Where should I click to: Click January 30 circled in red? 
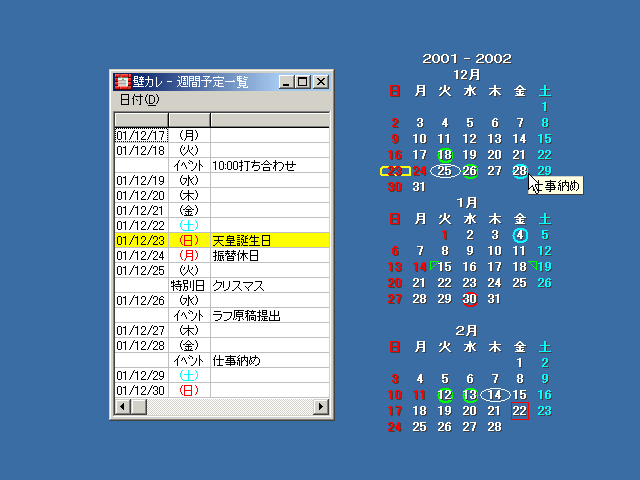point(470,299)
